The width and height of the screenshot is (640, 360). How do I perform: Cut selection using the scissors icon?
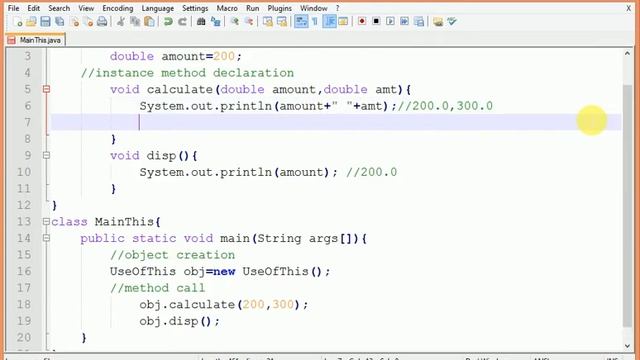[x=121, y=22]
